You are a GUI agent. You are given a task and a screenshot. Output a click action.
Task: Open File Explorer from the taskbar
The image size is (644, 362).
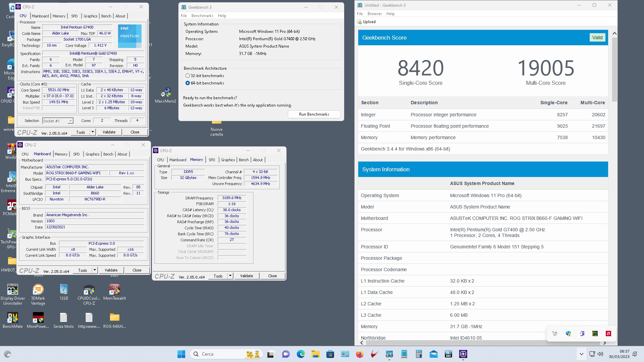(315, 354)
